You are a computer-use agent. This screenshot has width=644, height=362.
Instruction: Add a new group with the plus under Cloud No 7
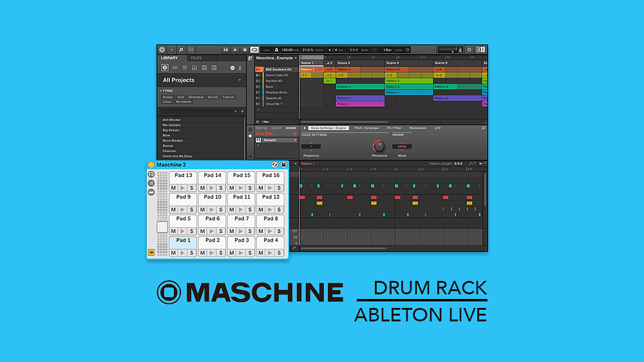click(258, 110)
